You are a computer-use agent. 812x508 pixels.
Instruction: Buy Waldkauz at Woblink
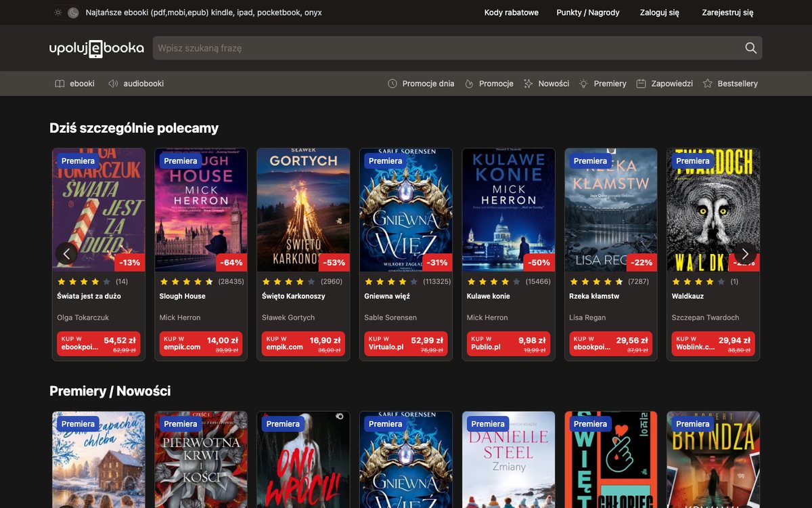point(713,344)
